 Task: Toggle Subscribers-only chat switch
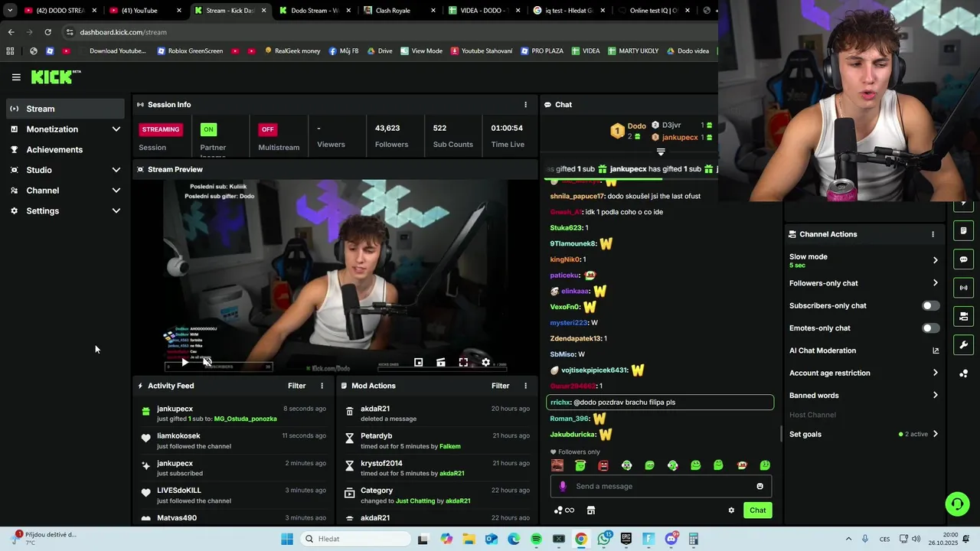(x=930, y=305)
